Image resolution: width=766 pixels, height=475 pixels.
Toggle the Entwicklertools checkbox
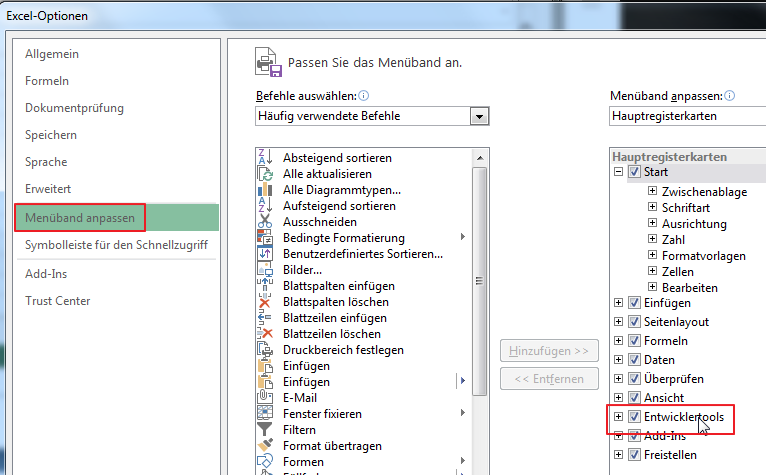pos(634,417)
